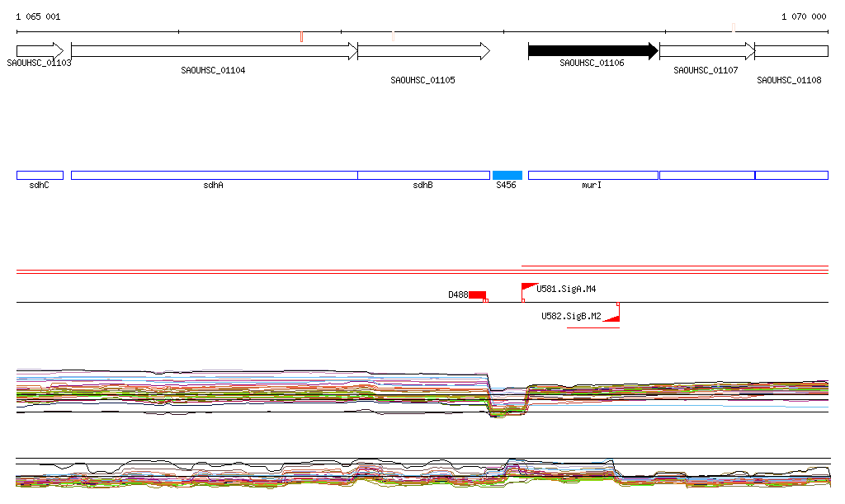
Task: Click the SAOUHSC_01106 gene name label
Action: click(x=592, y=63)
